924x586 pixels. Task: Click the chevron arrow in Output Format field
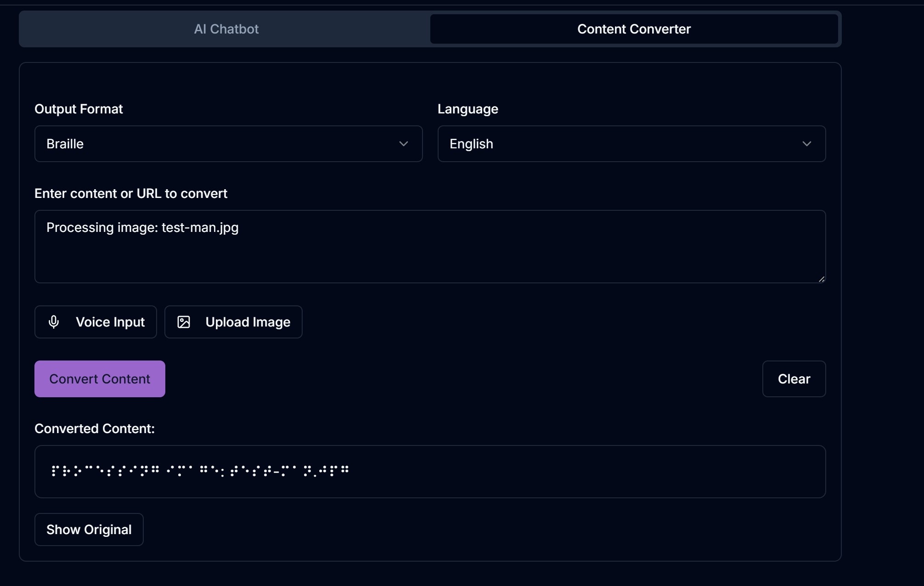click(x=403, y=144)
